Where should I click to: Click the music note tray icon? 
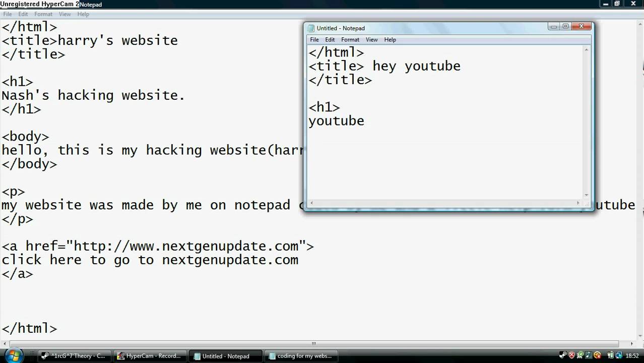click(589, 355)
